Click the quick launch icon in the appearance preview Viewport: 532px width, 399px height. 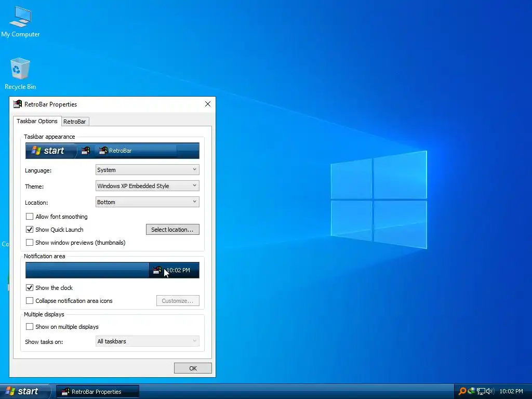86,151
